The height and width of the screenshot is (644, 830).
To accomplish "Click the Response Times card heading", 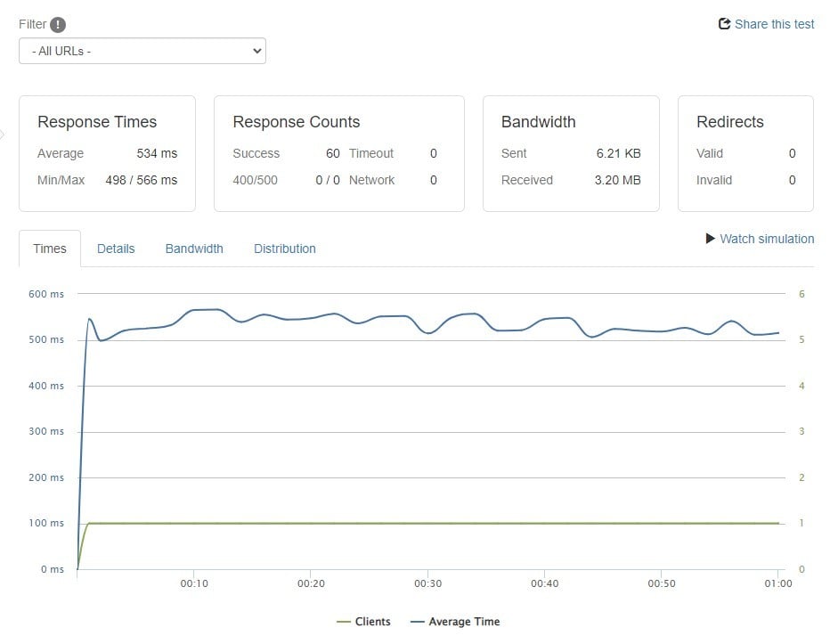I will click(97, 122).
